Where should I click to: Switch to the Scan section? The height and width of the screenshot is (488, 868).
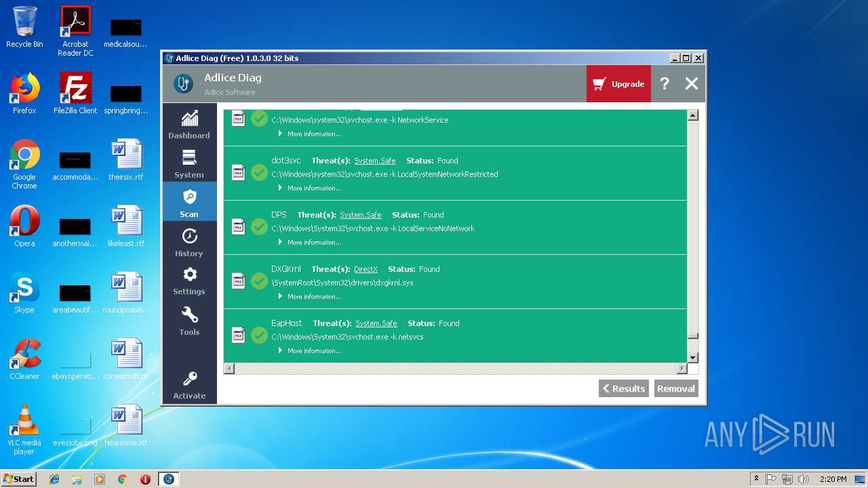pos(189,202)
